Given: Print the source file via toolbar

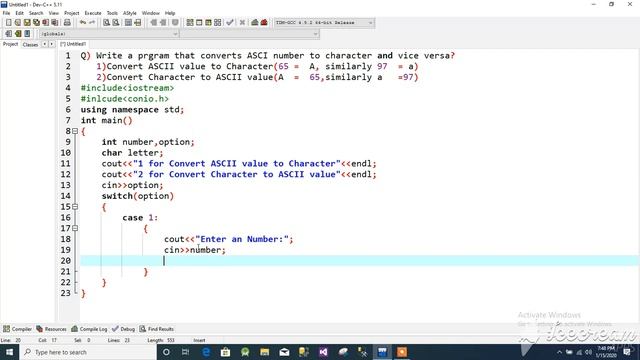Looking at the screenshot, I should [x=67, y=23].
